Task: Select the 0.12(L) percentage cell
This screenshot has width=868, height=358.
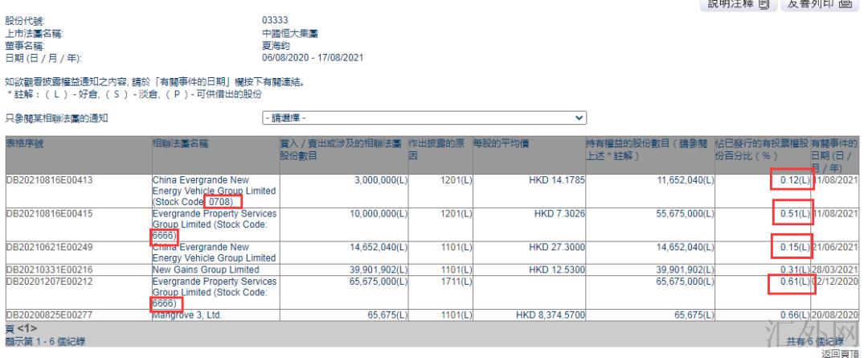Action: pos(794,180)
